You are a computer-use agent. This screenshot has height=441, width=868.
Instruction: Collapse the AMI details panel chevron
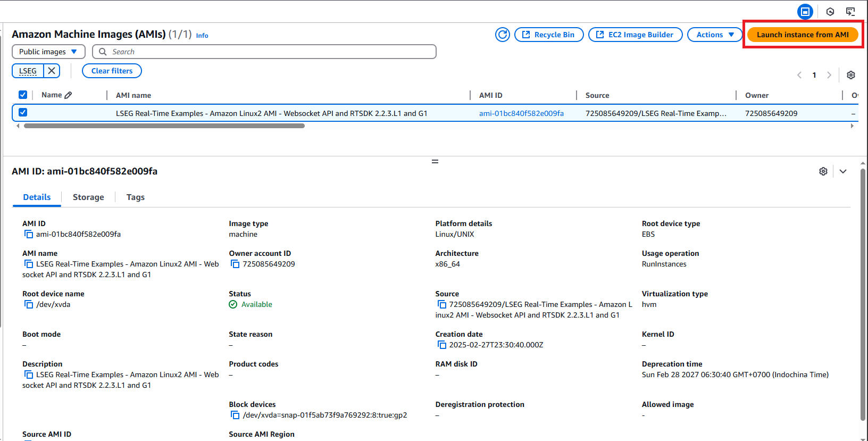click(x=843, y=171)
